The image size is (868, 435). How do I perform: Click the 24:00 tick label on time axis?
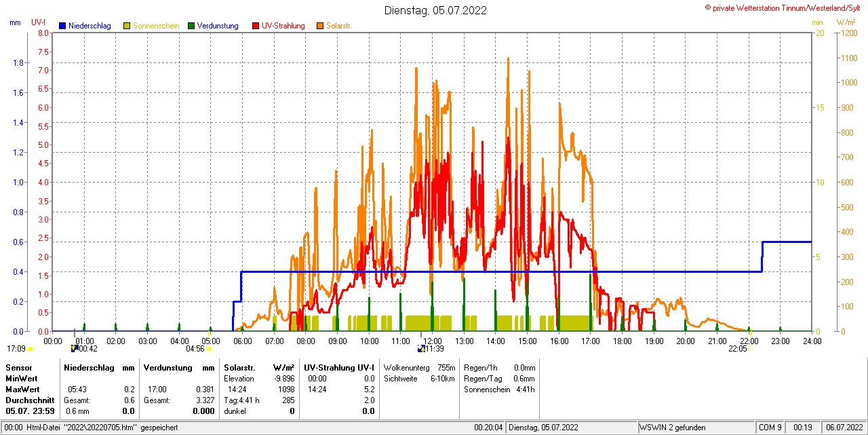(x=812, y=341)
